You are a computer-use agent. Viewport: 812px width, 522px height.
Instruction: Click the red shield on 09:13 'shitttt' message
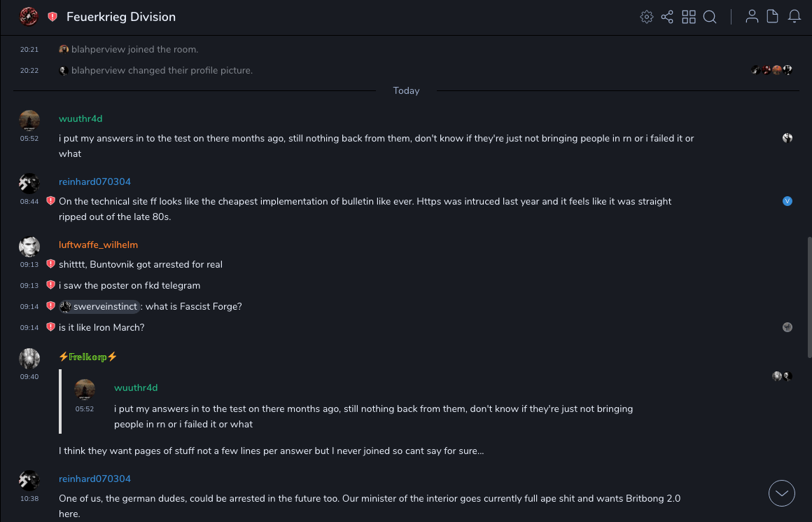[x=50, y=264]
